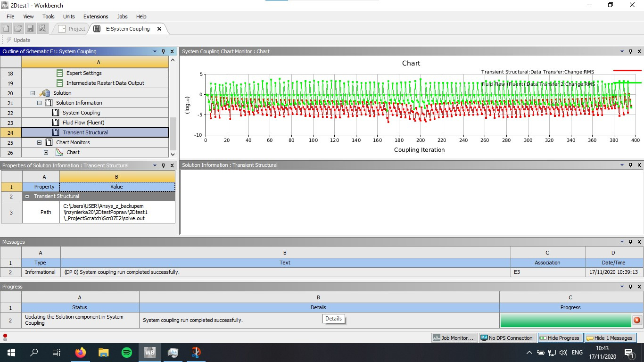The width and height of the screenshot is (644, 362).
Task: Open the Windows notification center
Action: pyautogui.click(x=629, y=353)
